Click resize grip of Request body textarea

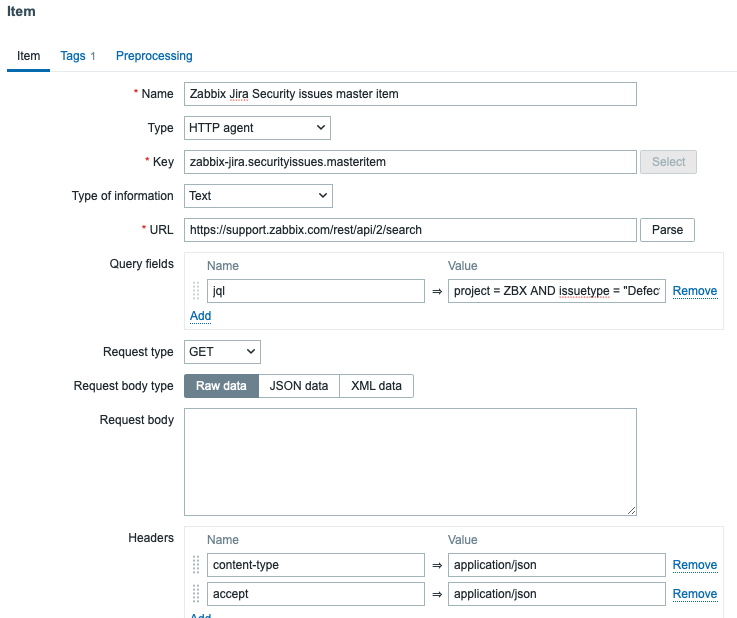(x=631, y=510)
